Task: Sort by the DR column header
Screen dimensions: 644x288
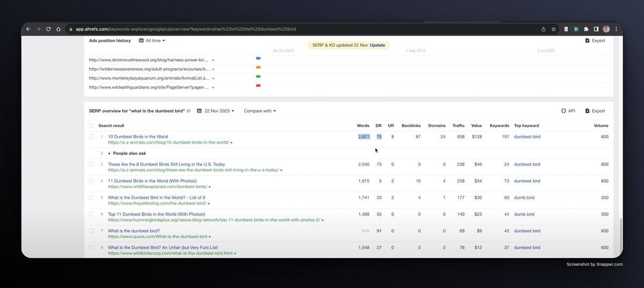Action: [x=379, y=126]
